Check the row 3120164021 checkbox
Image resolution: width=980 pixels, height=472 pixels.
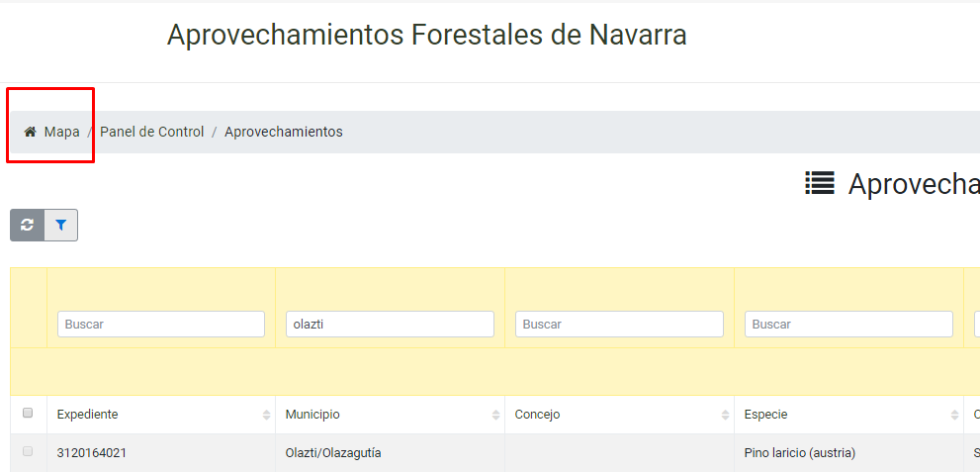point(28,451)
